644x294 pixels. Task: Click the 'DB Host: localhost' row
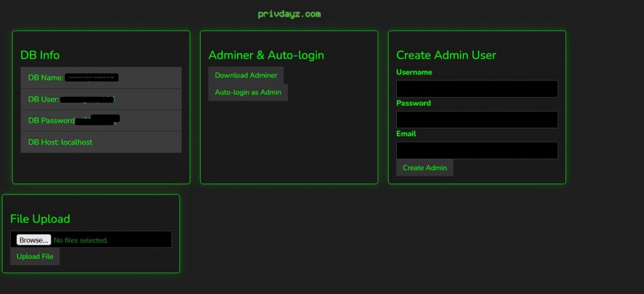click(x=101, y=142)
